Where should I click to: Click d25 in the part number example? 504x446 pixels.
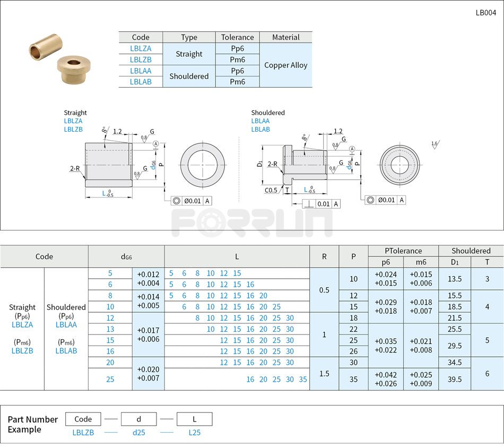tap(138, 433)
